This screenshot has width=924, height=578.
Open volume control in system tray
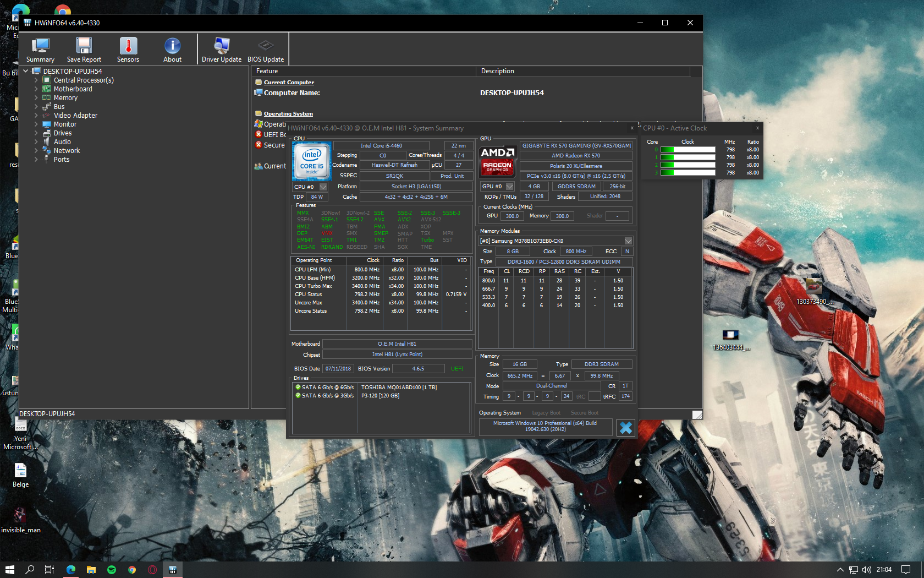pyautogui.click(x=867, y=570)
